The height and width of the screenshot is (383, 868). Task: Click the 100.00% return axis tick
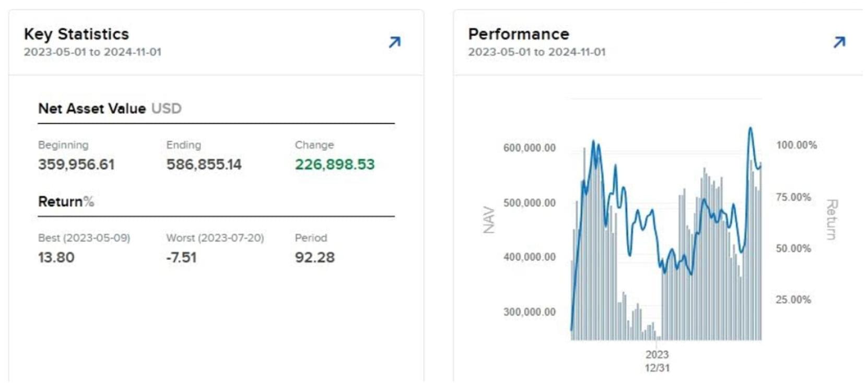pyautogui.click(x=796, y=145)
